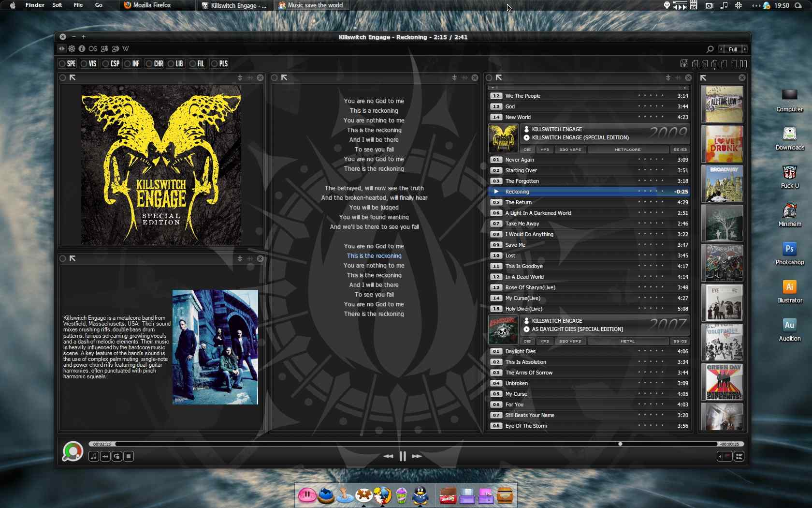This screenshot has height=508, width=812.
Task: Click the arrow icon on playlist panel header
Action: click(499, 78)
